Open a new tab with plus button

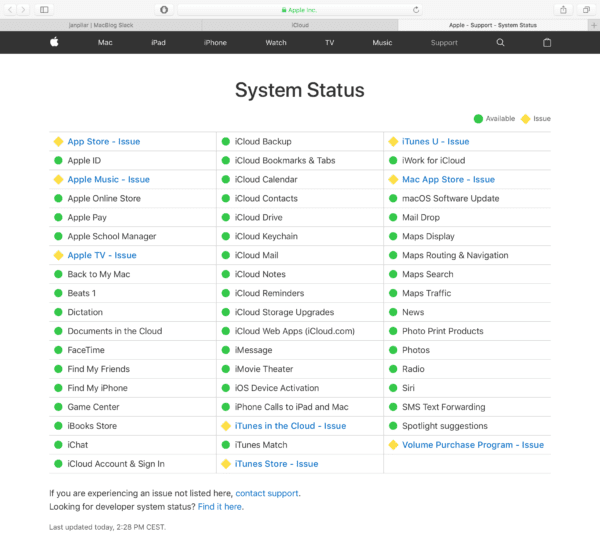coord(594,24)
